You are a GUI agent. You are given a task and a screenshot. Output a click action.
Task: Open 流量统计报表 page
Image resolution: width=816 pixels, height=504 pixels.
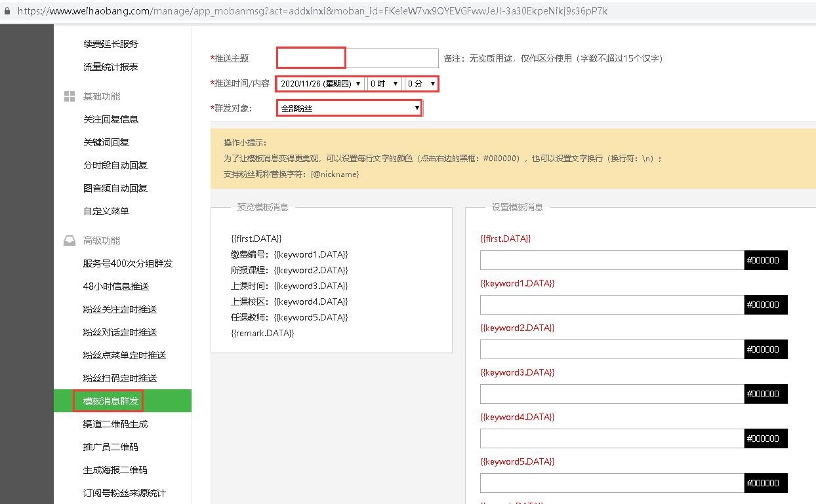pyautogui.click(x=111, y=67)
